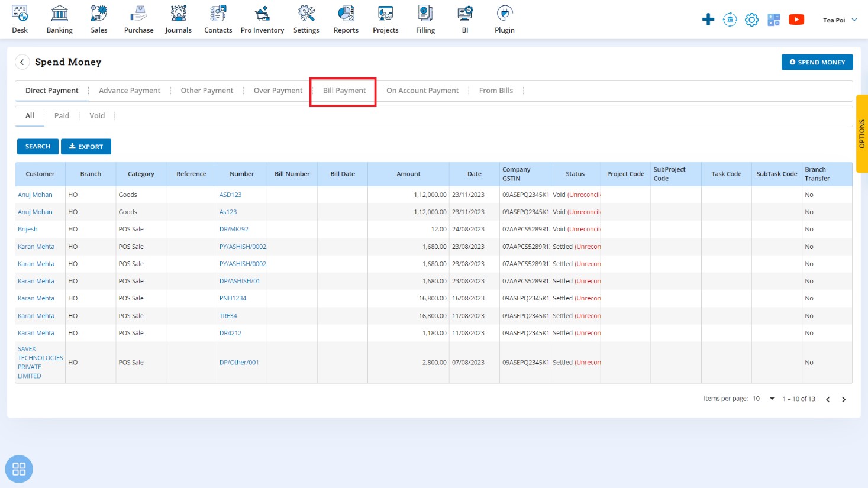Click the Status column header
868x488 pixels.
click(x=575, y=174)
